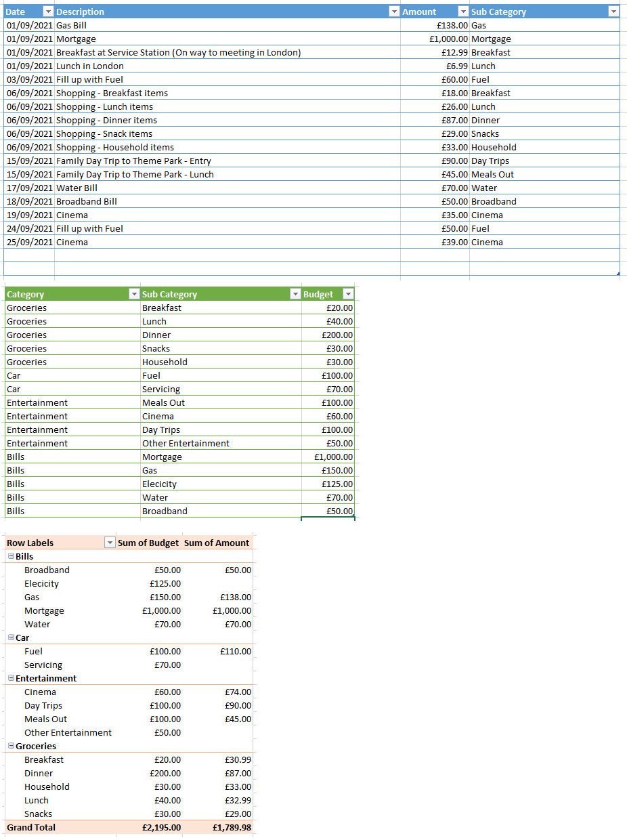The height and width of the screenshot is (840, 627).
Task: Select 'Shopping - Household items' cell
Action: tap(228, 147)
